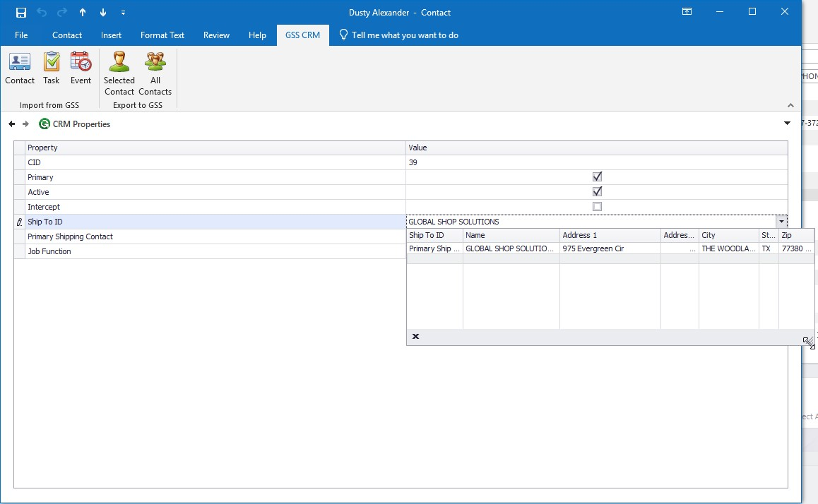Click the 77380 zip cell

[x=796, y=248]
